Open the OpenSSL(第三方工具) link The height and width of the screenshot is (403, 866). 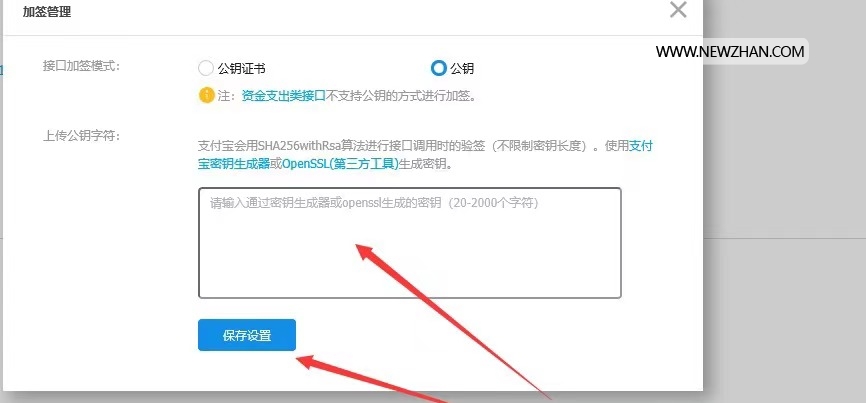click(x=340, y=164)
